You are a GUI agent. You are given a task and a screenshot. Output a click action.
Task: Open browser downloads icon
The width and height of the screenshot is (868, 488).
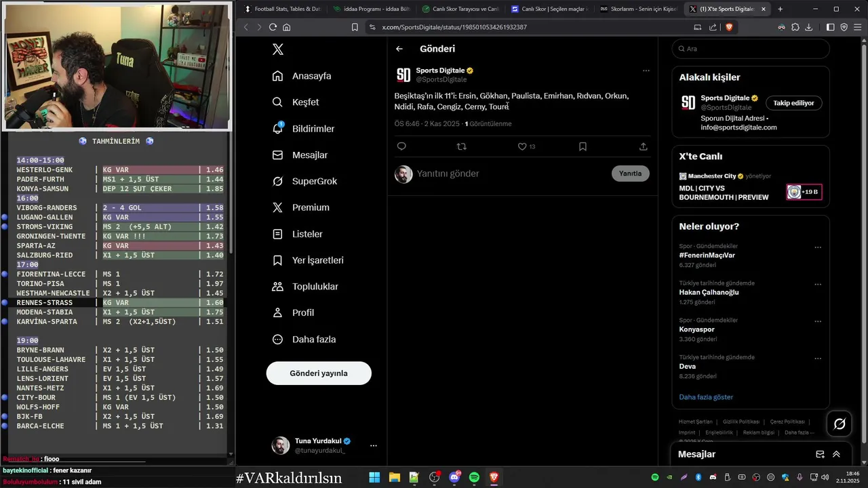coord(809,27)
